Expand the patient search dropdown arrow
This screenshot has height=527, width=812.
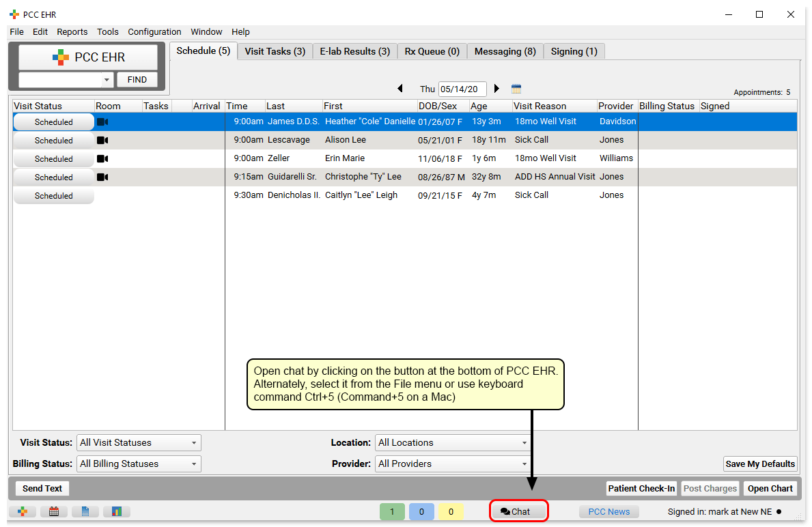click(107, 80)
